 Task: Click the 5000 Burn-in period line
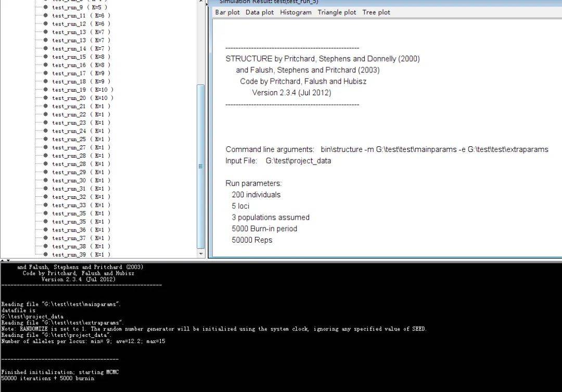264,229
